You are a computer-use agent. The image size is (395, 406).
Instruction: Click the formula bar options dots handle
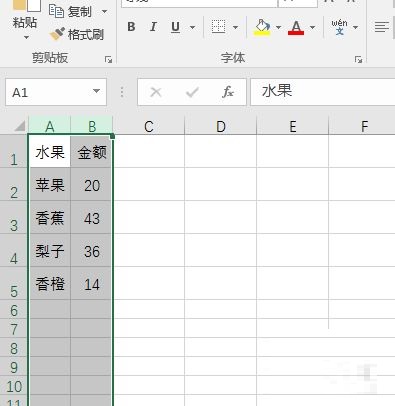click(122, 92)
